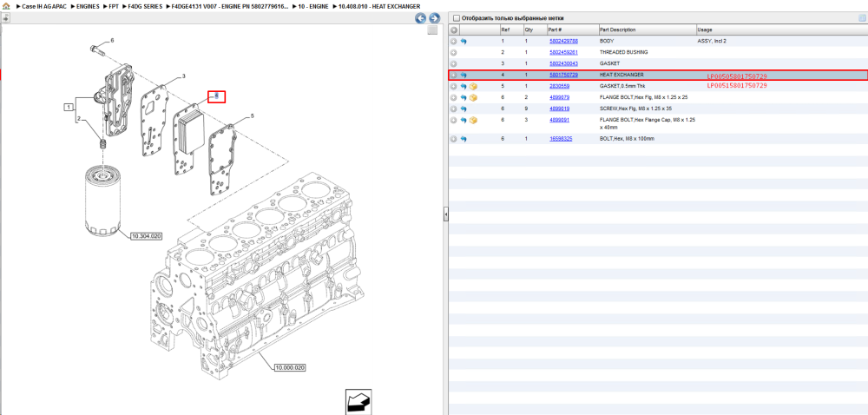The height and width of the screenshot is (415, 868).
Task: Click the blue arrow on GASKET 0.5mm Thk row
Action: (x=464, y=87)
